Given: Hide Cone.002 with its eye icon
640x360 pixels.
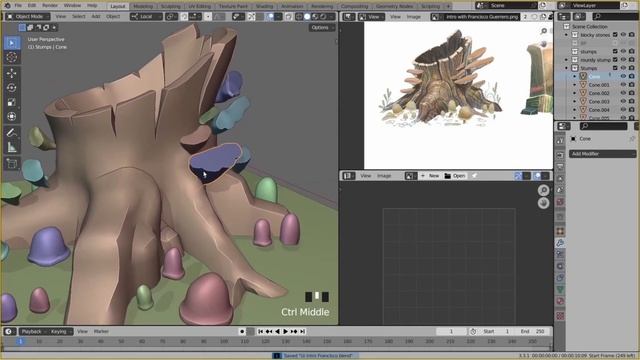Looking at the screenshot, I should pos(623,93).
